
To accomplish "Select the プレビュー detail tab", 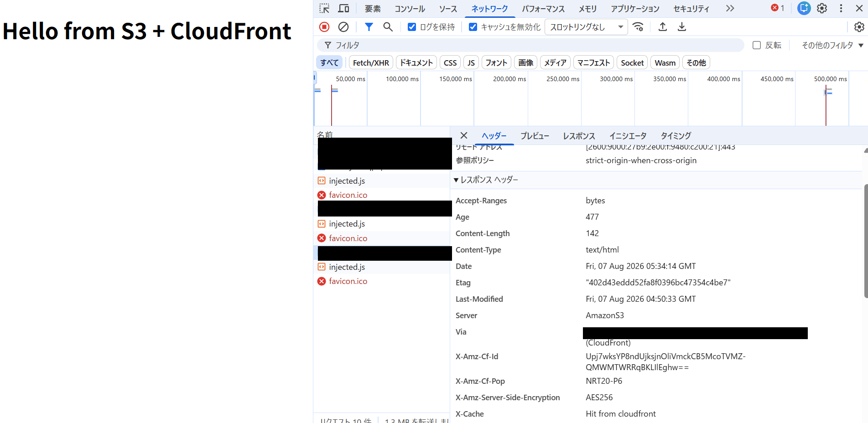I will [535, 136].
